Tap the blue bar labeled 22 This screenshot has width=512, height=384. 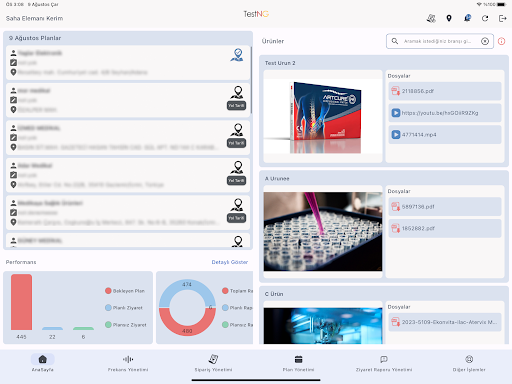click(x=52, y=329)
